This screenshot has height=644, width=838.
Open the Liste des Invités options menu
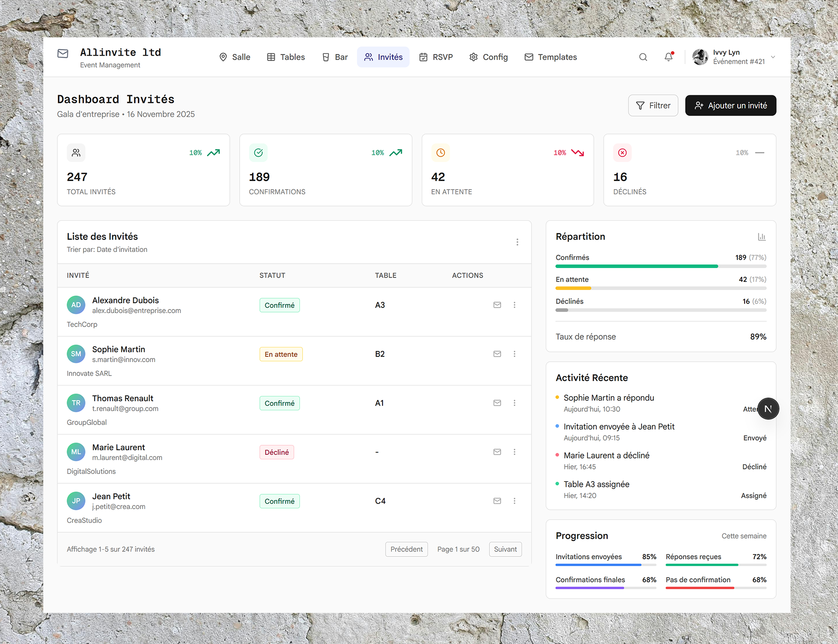click(x=517, y=242)
